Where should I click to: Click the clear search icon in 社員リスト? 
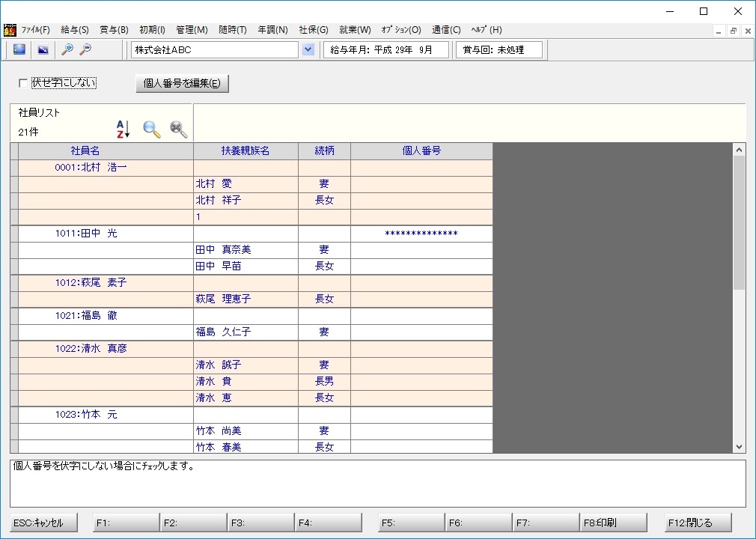[x=178, y=130]
